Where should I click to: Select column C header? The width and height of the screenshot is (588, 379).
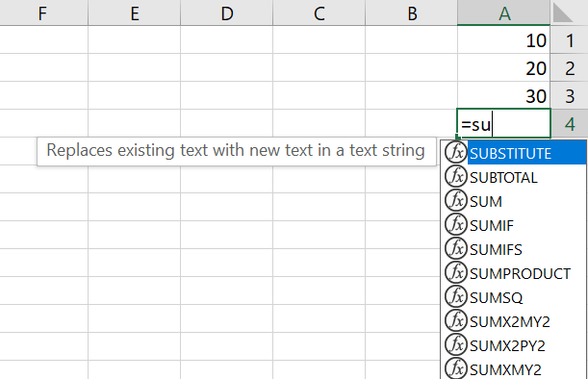320,13
